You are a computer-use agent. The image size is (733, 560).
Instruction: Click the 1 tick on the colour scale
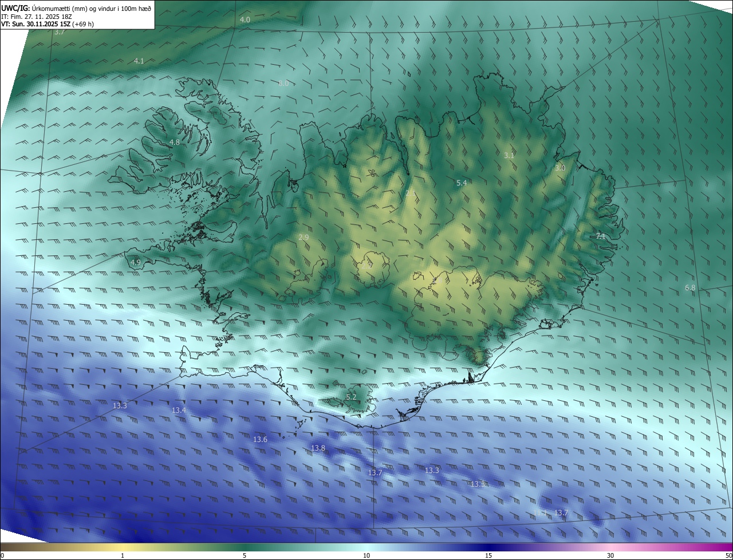(123, 555)
